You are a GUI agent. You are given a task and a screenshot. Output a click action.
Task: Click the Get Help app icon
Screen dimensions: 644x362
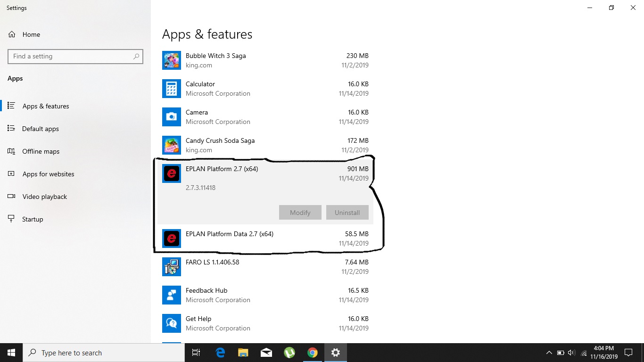172,323
